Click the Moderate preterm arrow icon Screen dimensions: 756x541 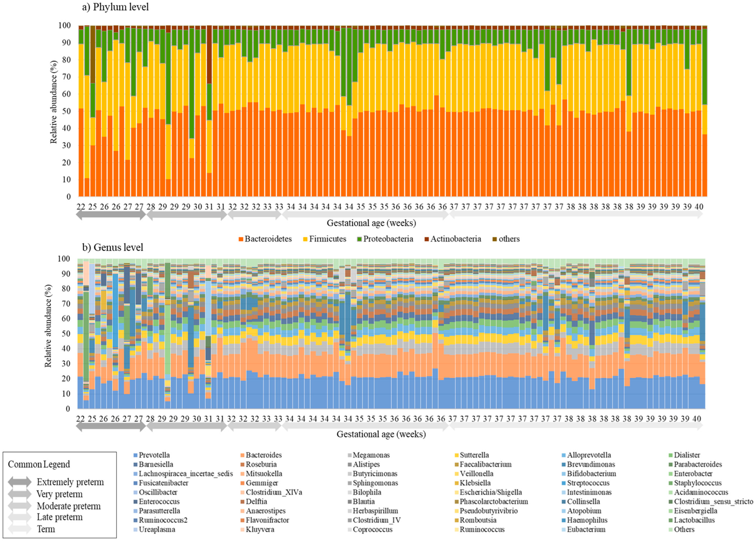[20, 506]
